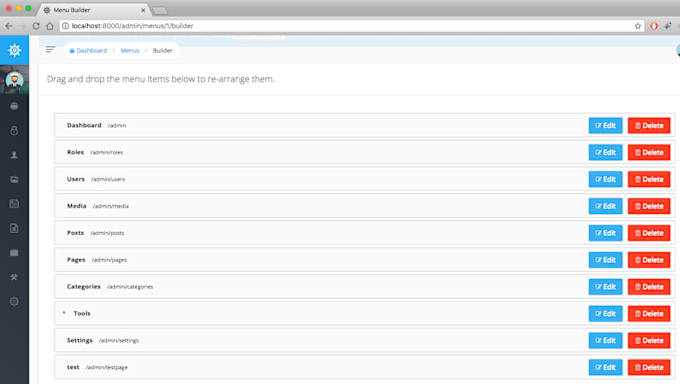The image size is (680, 384).
Task: Edit the Roles menu item
Action: click(x=605, y=152)
